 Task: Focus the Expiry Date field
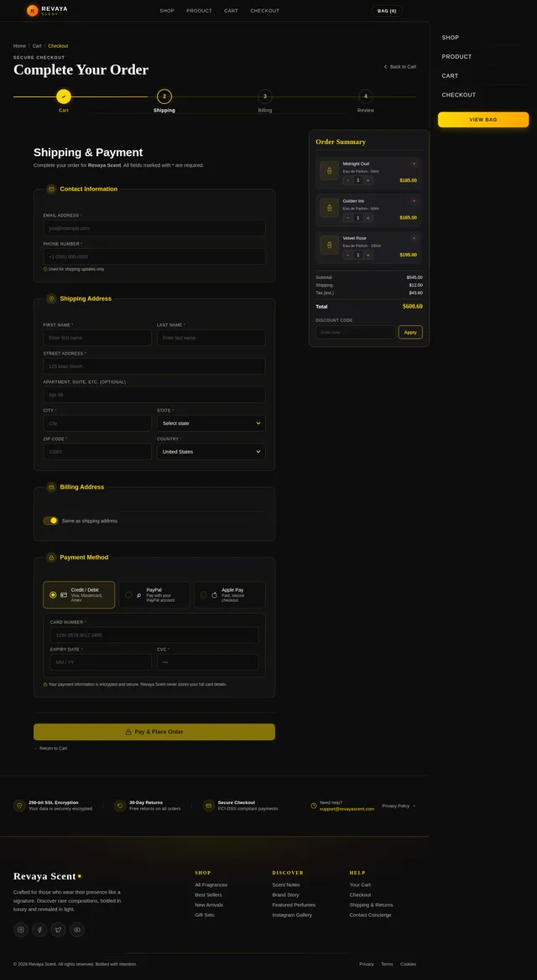[101, 662]
